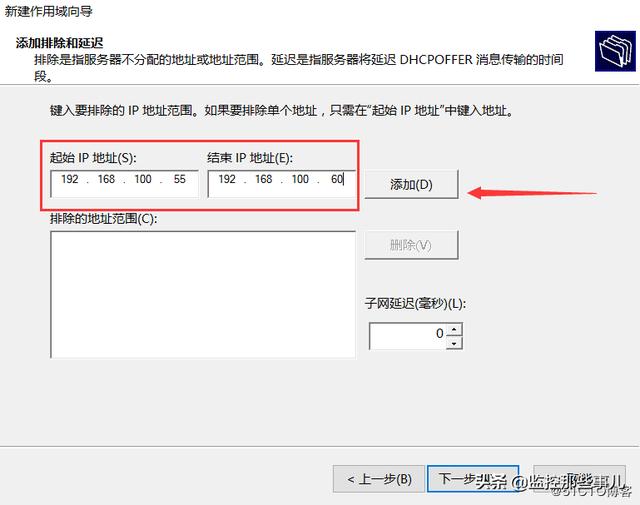Proceed with the 下一步 button
Viewport: 640px width, 505px height.
coord(473,479)
